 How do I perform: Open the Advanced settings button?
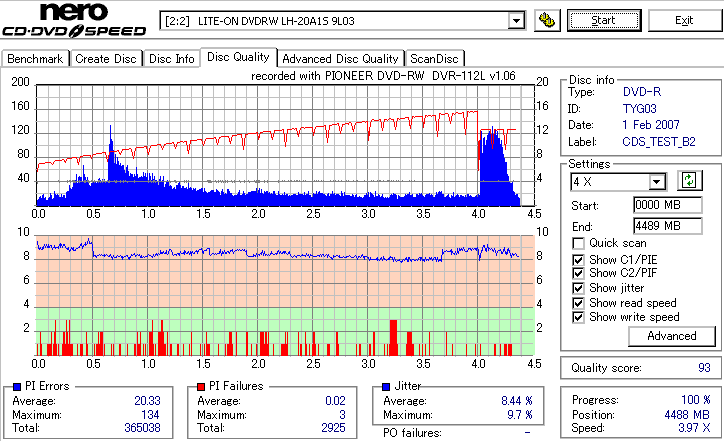pyautogui.click(x=671, y=336)
